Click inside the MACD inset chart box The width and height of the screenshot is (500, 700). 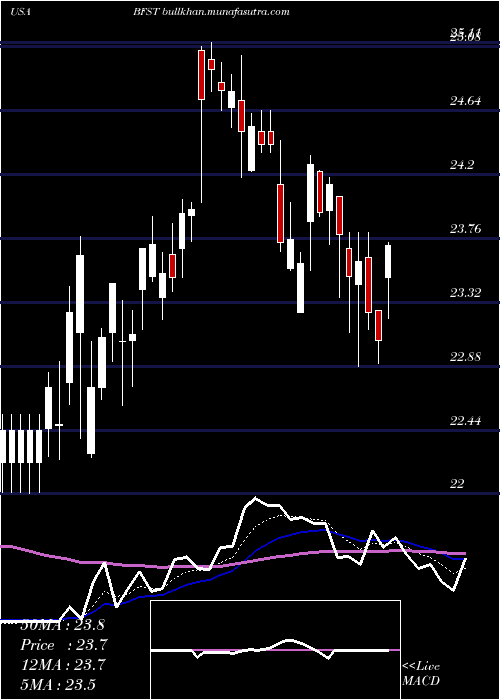pyautogui.click(x=275, y=650)
